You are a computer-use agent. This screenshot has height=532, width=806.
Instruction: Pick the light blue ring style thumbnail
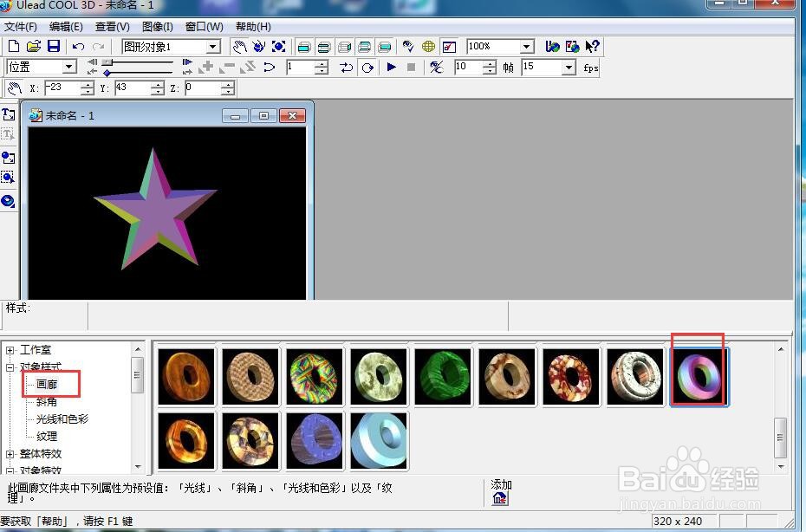point(379,441)
